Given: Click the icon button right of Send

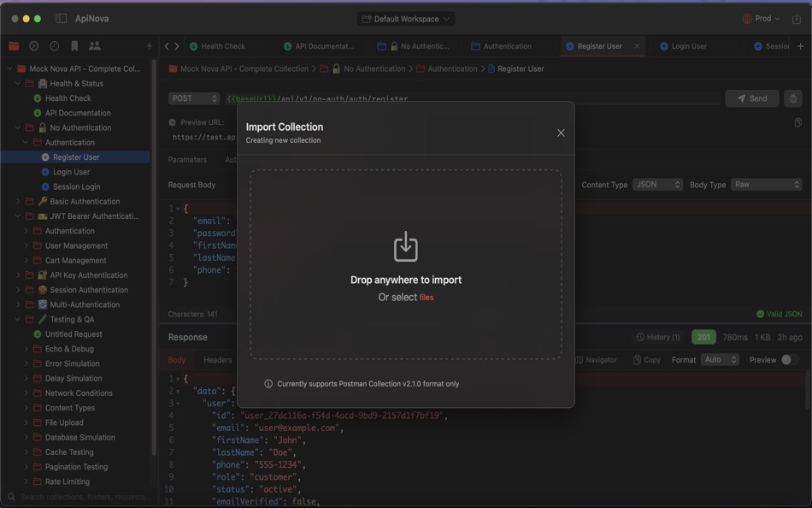Looking at the screenshot, I should tap(793, 98).
